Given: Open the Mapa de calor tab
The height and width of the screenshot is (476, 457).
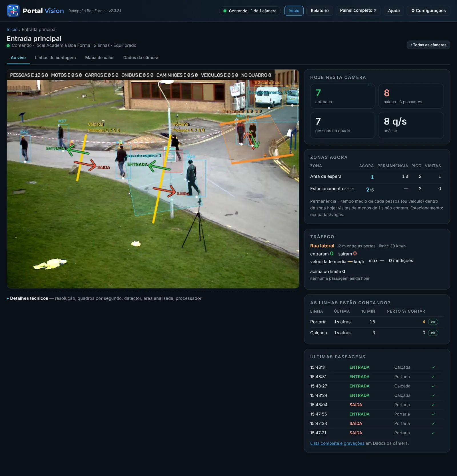Looking at the screenshot, I should (x=99, y=58).
